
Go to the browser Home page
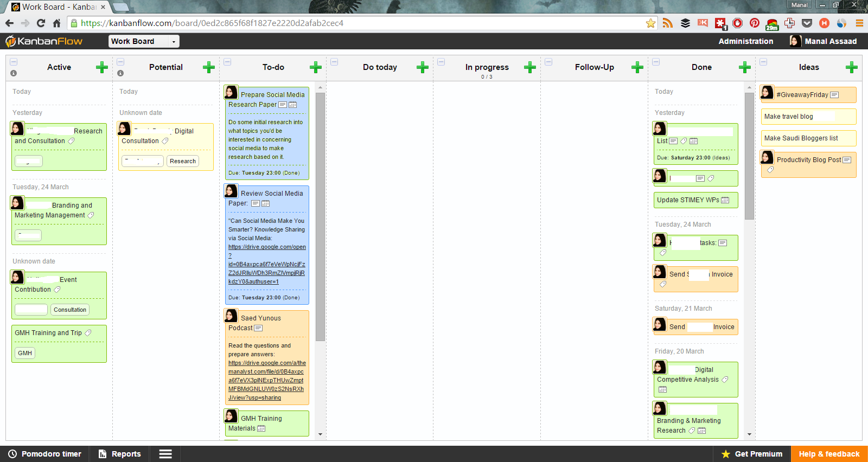pyautogui.click(x=56, y=23)
